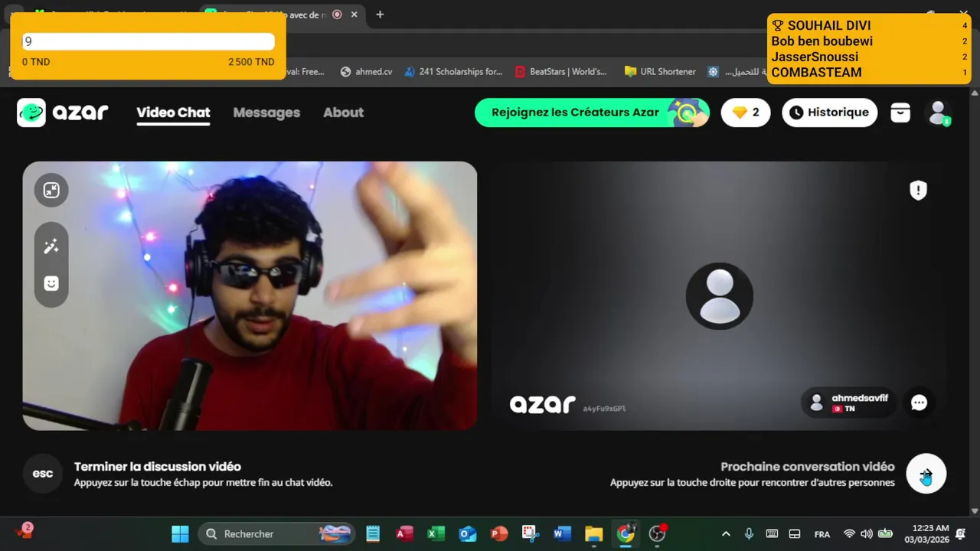The image size is (980, 551).
Task: Open the magic wand effects tool
Action: pos(51,246)
